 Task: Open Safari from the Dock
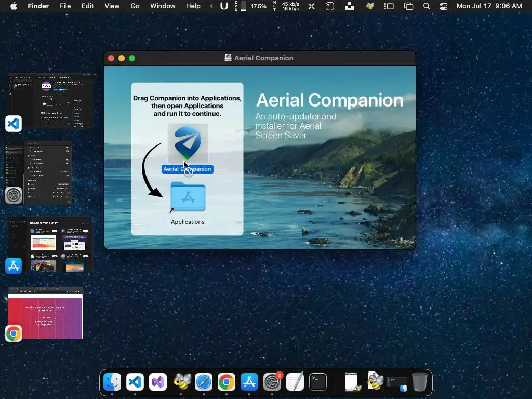[x=204, y=382]
